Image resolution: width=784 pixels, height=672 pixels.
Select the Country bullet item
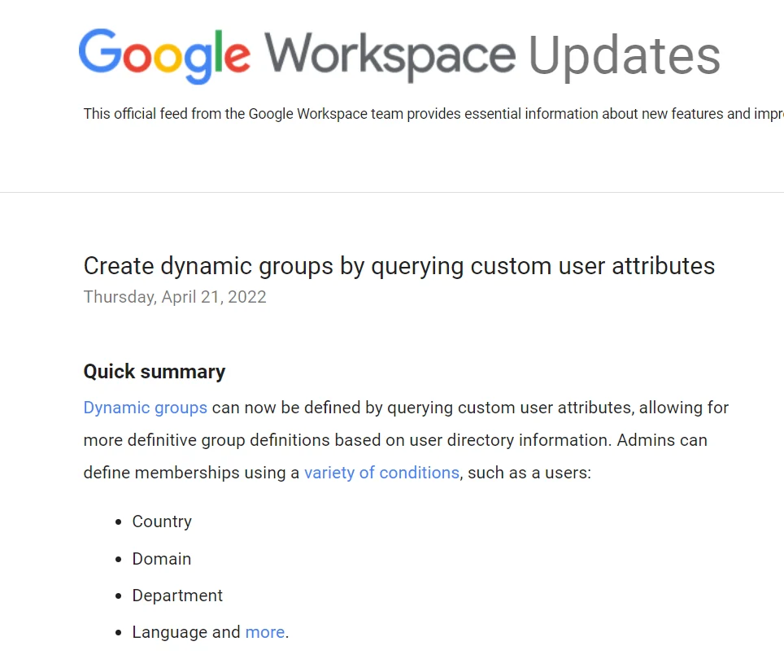point(161,521)
